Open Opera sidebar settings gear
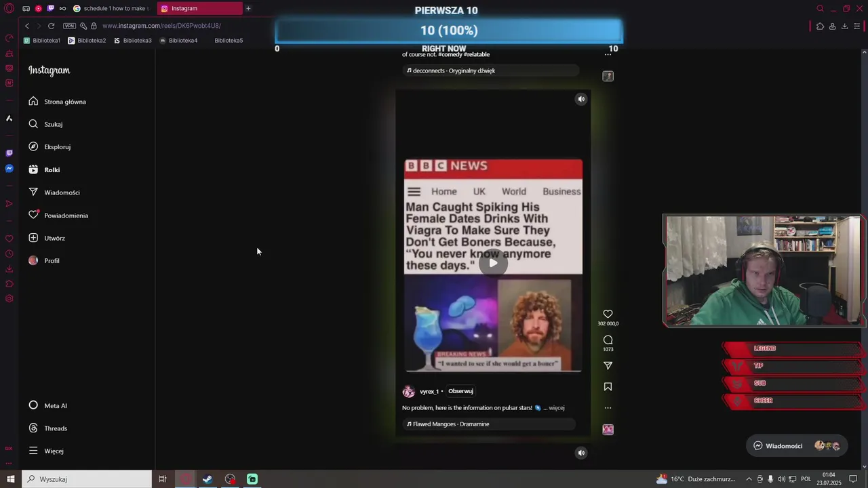 click(x=9, y=299)
